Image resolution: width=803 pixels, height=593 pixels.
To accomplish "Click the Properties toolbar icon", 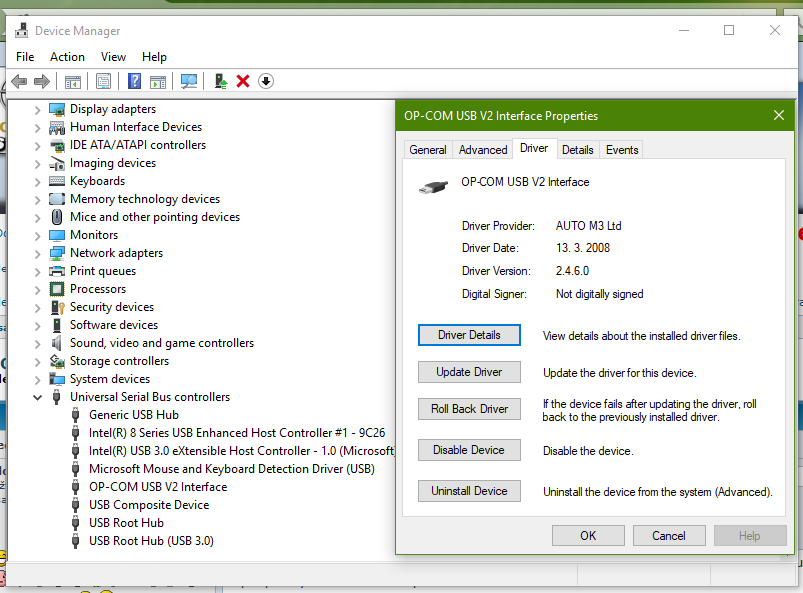I will click(x=103, y=81).
